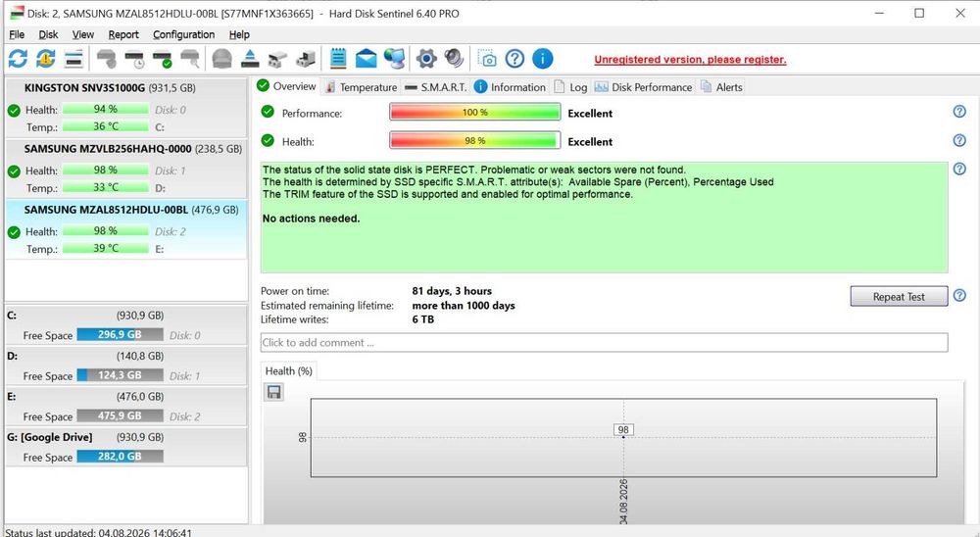Select SAMSUNG MZVLB256HAHQ-0000 disk entry
Screen dimensions: 980x537
point(126,168)
